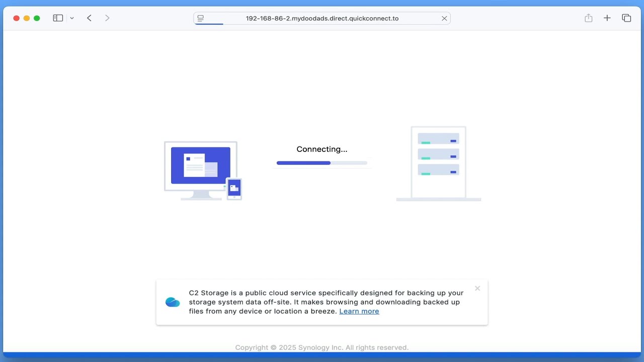644x362 pixels.
Task: Dismiss the C2 Storage banner
Action: (x=477, y=288)
